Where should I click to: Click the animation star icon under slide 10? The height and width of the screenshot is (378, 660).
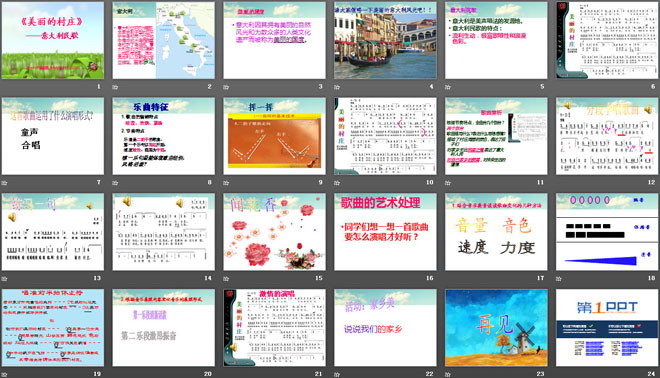(337, 183)
